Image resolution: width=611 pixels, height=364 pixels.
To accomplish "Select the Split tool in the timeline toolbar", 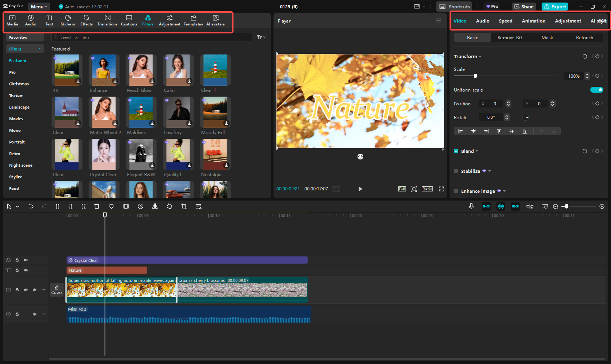I will pyautogui.click(x=57, y=206).
